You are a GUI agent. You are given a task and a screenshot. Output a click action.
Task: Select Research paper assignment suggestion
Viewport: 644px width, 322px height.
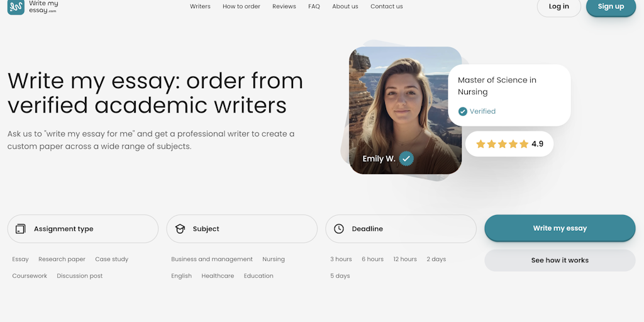[62, 259]
